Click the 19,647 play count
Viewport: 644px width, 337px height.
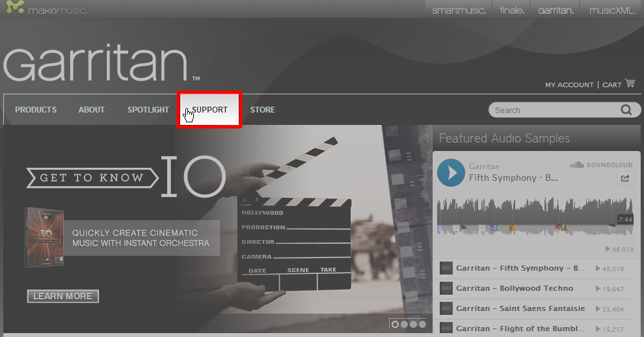click(610, 289)
